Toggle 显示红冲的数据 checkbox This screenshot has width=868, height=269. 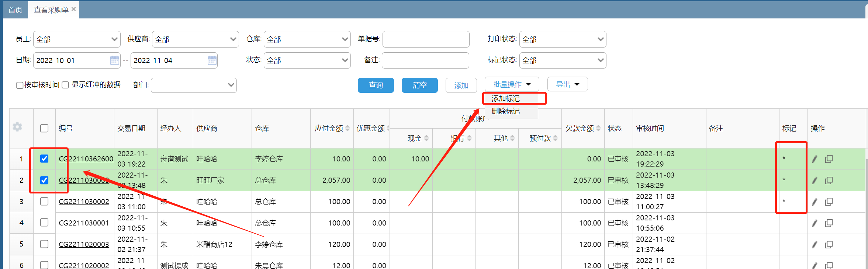[65, 85]
